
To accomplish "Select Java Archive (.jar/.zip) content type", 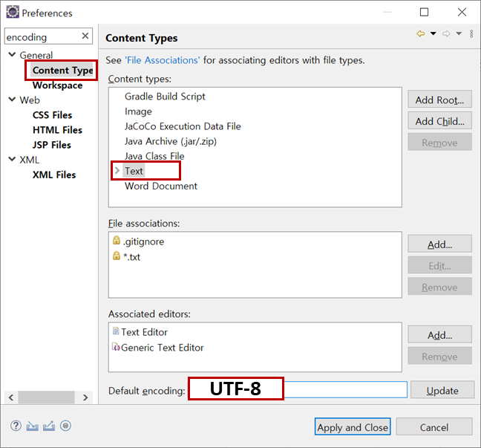I will (x=170, y=141).
